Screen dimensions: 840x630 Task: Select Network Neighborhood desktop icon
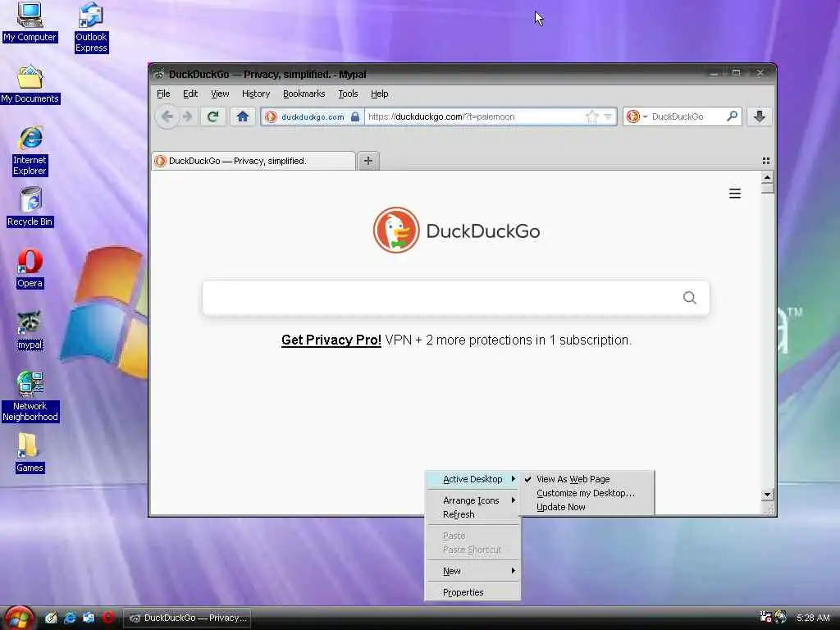click(x=30, y=397)
